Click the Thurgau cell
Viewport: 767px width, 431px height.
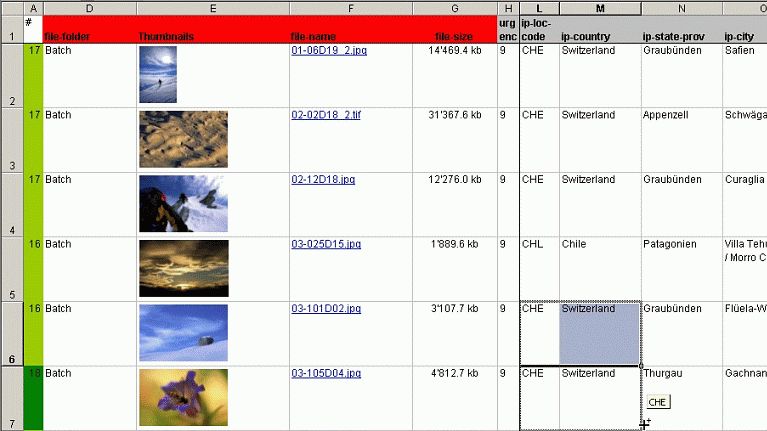[x=680, y=374]
